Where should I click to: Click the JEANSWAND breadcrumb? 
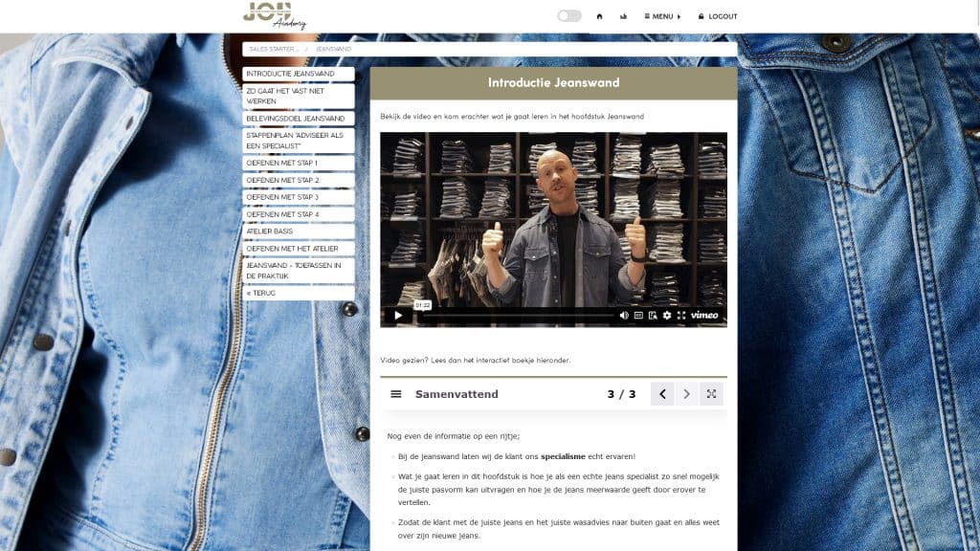point(333,49)
